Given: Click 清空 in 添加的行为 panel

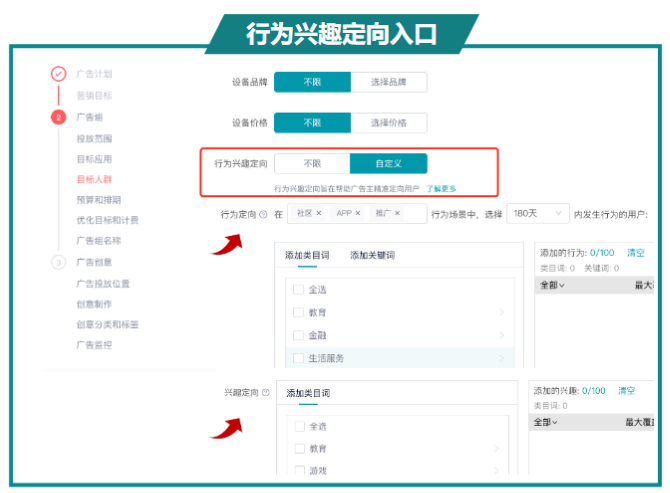Looking at the screenshot, I should (x=635, y=253).
